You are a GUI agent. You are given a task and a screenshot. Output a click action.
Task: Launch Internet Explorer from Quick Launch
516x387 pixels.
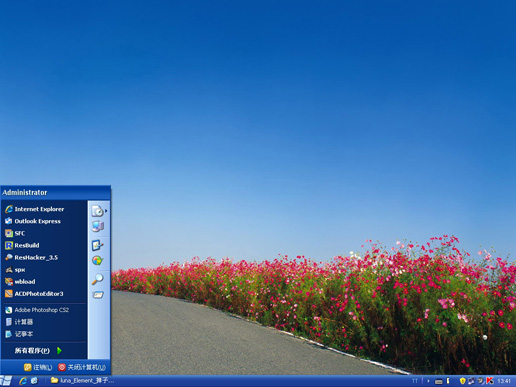[x=23, y=381]
